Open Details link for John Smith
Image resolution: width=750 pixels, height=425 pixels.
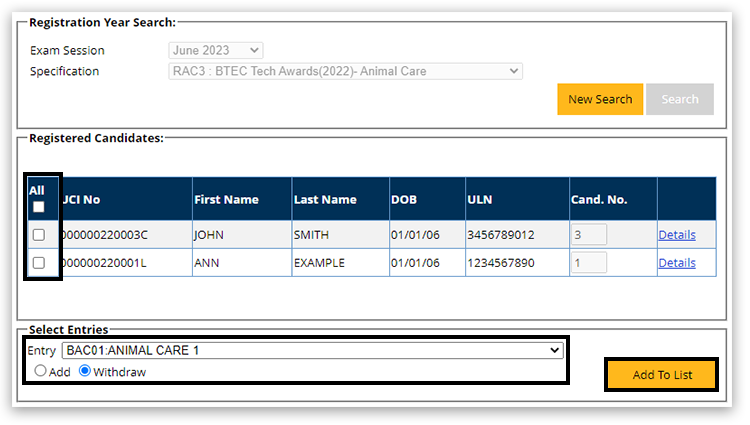676,235
